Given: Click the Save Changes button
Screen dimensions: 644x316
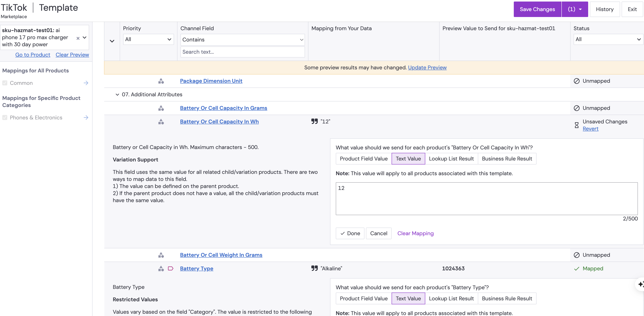Looking at the screenshot, I should [x=537, y=9].
